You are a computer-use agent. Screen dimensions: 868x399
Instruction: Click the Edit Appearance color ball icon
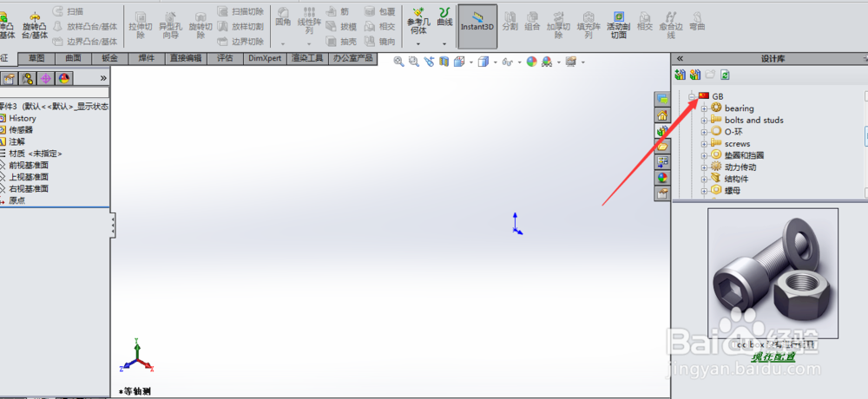[x=531, y=62]
